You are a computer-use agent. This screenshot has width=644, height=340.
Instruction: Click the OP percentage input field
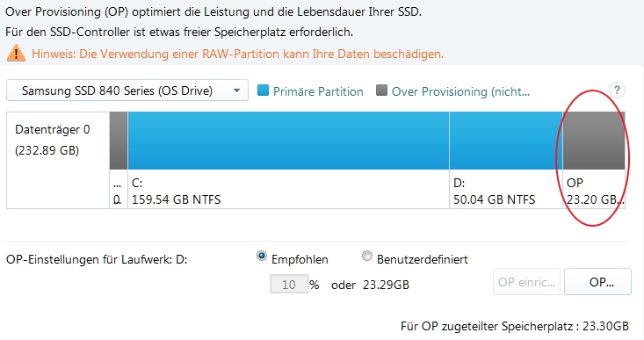click(x=289, y=284)
